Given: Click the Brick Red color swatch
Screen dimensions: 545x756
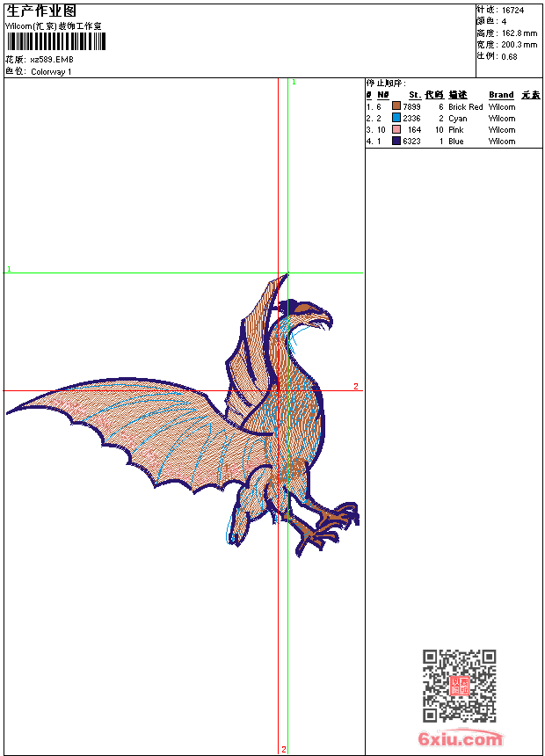Looking at the screenshot, I should coord(396,107).
